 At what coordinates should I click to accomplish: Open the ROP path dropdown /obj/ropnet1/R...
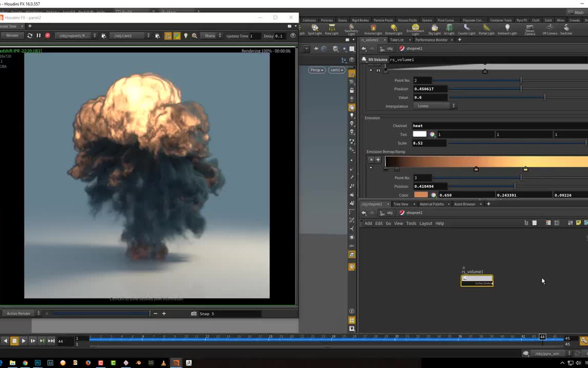click(76, 36)
